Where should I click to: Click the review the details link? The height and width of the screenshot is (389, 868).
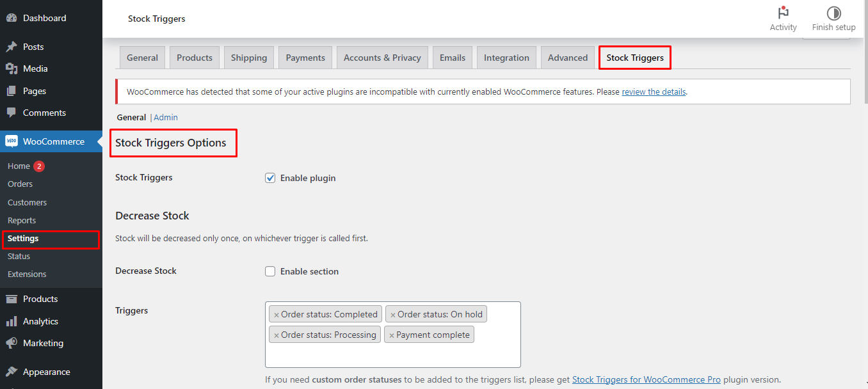(654, 91)
